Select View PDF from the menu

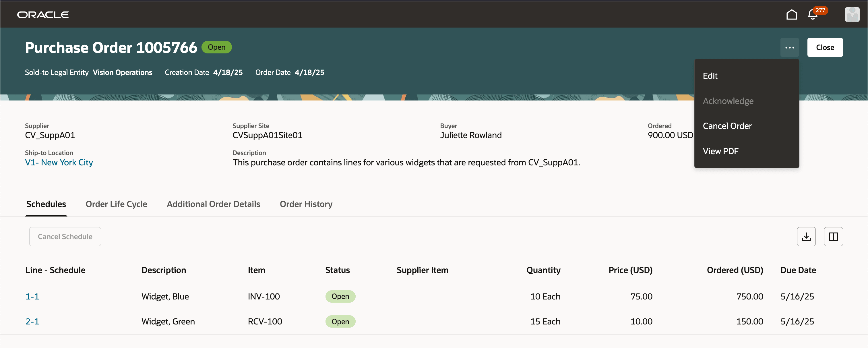(x=721, y=151)
